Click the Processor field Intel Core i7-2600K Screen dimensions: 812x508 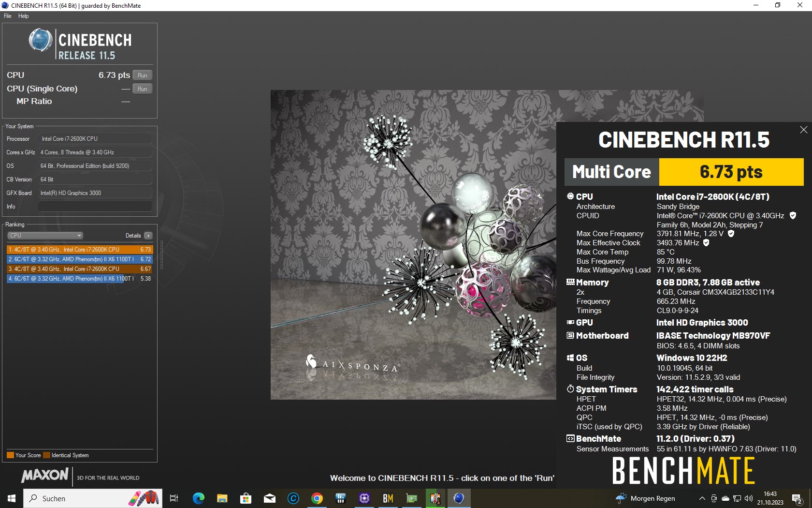tap(95, 139)
